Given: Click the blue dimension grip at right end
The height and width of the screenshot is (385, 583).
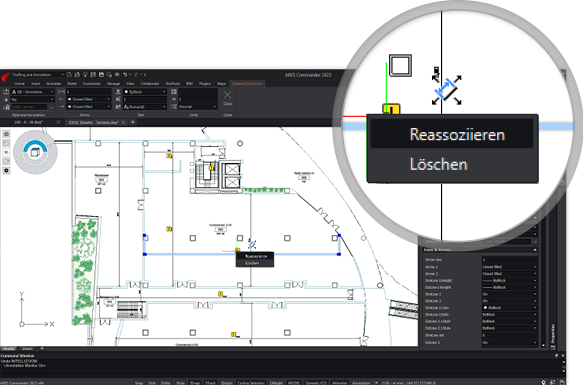Looking at the screenshot, I should pos(339,254).
